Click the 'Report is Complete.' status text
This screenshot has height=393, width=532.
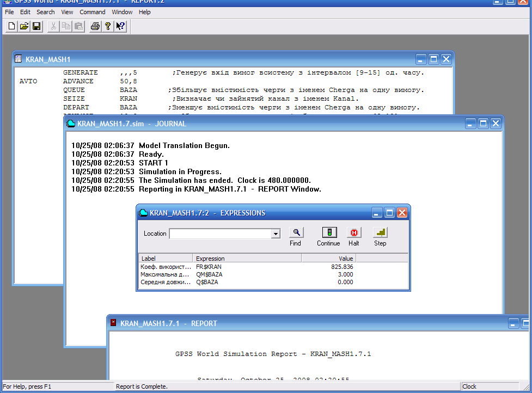pos(142,386)
